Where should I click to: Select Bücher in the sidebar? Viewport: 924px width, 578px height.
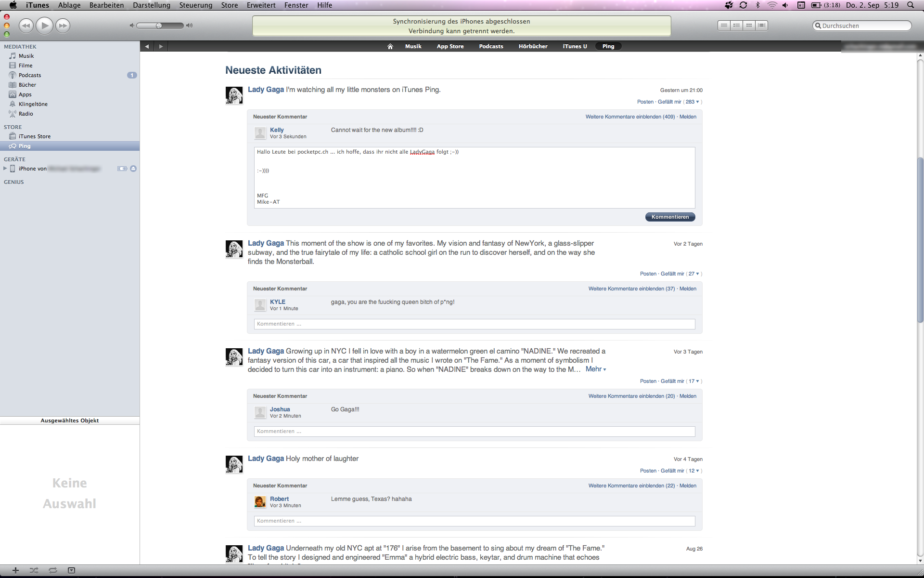click(x=70, y=85)
